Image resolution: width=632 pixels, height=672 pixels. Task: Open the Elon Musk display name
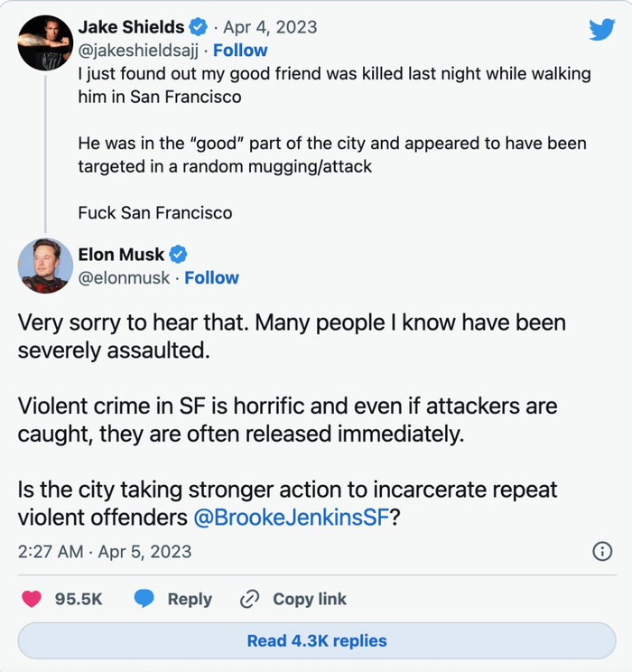click(x=121, y=255)
